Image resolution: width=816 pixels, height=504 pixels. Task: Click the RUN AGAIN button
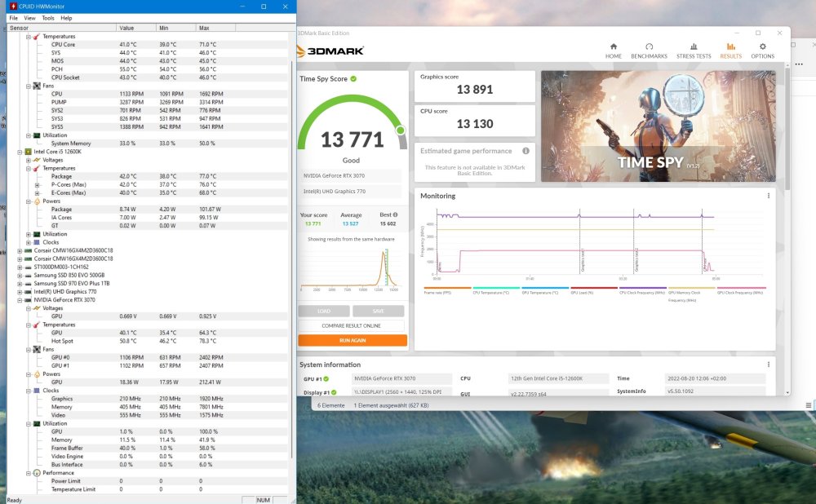pos(352,340)
